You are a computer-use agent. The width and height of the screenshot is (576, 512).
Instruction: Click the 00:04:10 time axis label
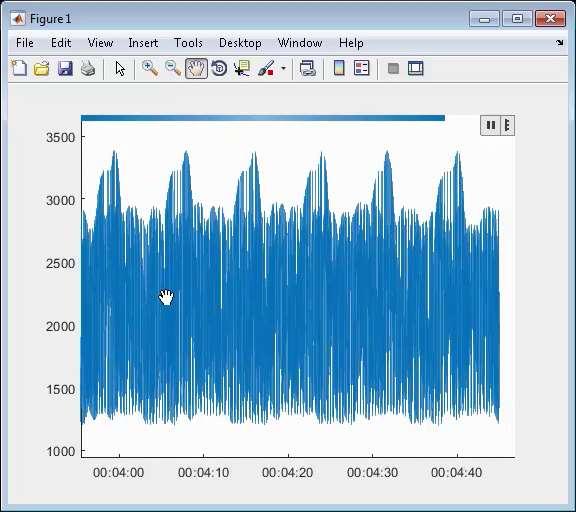(204, 472)
